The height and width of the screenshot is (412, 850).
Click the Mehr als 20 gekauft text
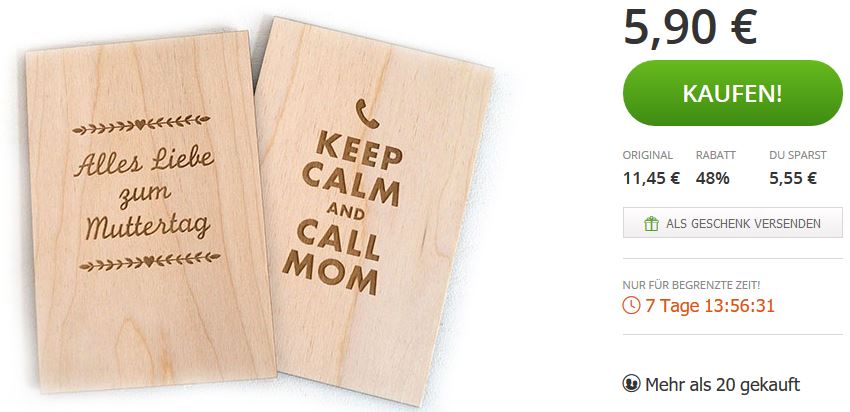click(x=723, y=385)
